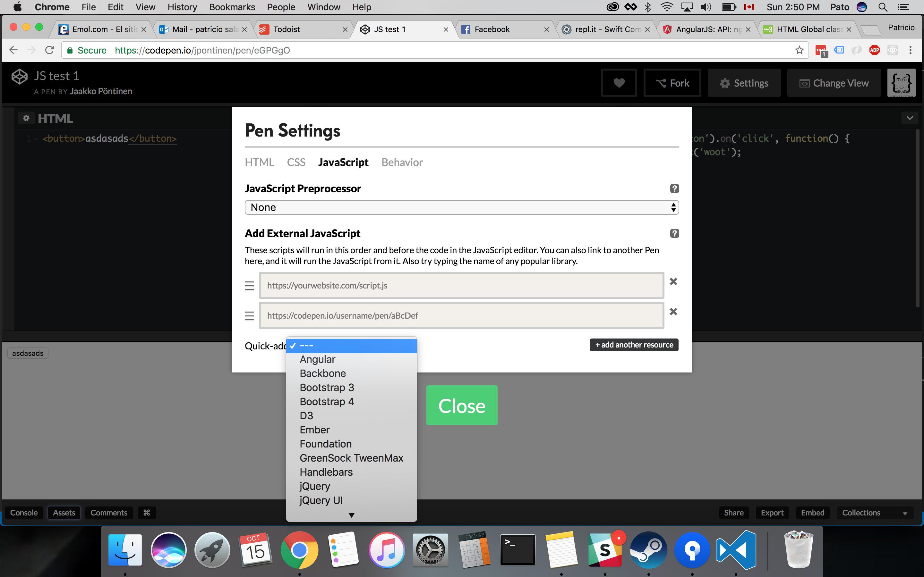This screenshot has width=924, height=577.
Task: Collapse the editor using top-right chevron
Action: (x=910, y=118)
